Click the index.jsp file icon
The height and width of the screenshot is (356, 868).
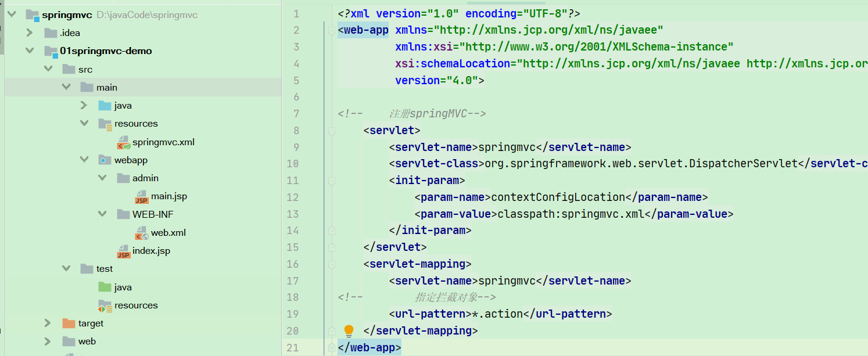(123, 251)
